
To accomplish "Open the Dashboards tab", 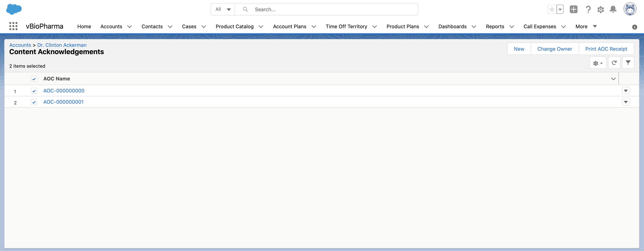I will 452,26.
